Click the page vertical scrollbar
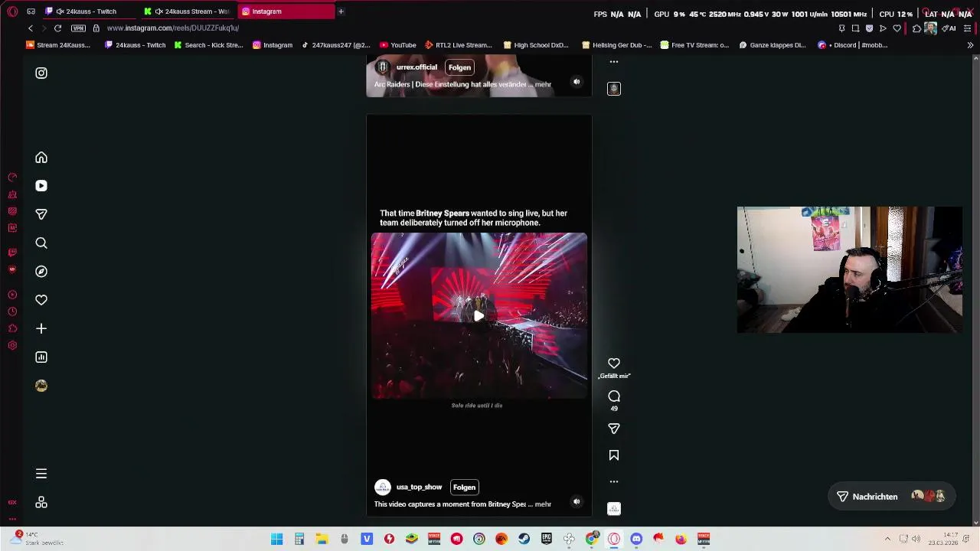The image size is (980, 551). 975,291
